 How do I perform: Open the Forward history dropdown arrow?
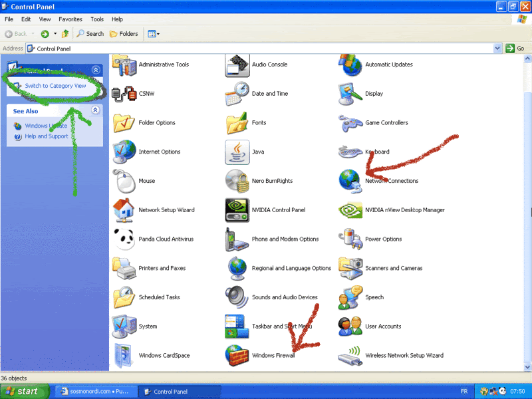(55, 34)
